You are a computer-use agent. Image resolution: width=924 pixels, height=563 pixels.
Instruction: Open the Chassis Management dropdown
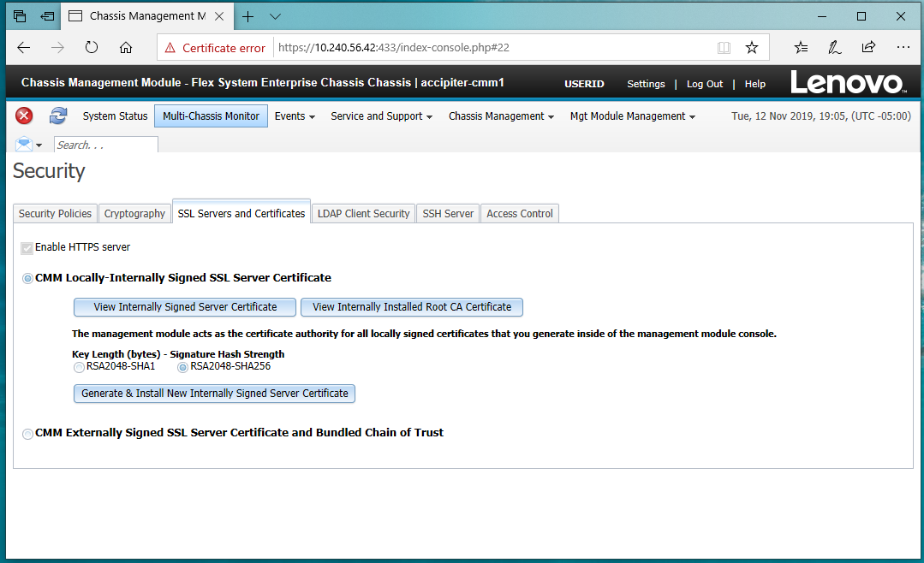click(x=501, y=116)
